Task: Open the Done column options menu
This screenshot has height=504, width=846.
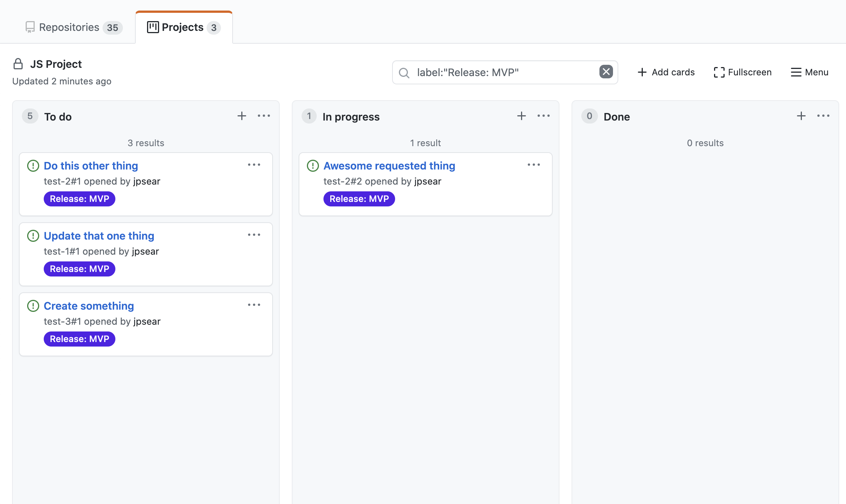Action: point(823,116)
